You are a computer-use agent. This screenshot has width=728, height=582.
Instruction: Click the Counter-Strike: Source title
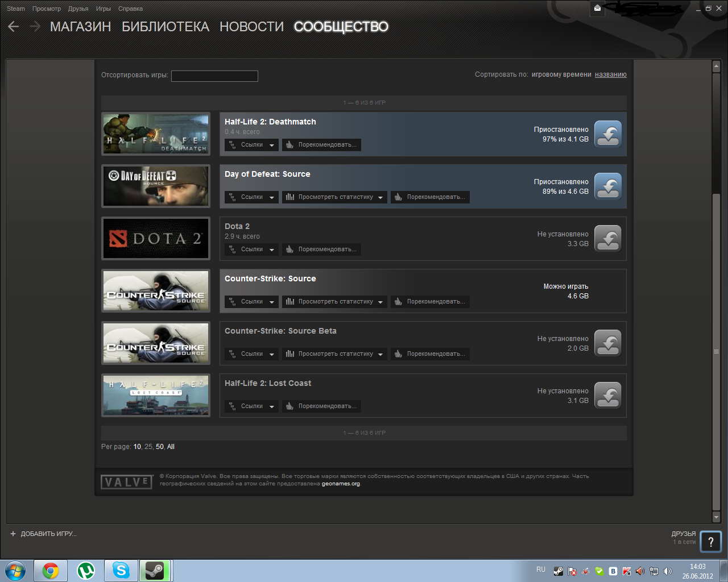tap(270, 278)
